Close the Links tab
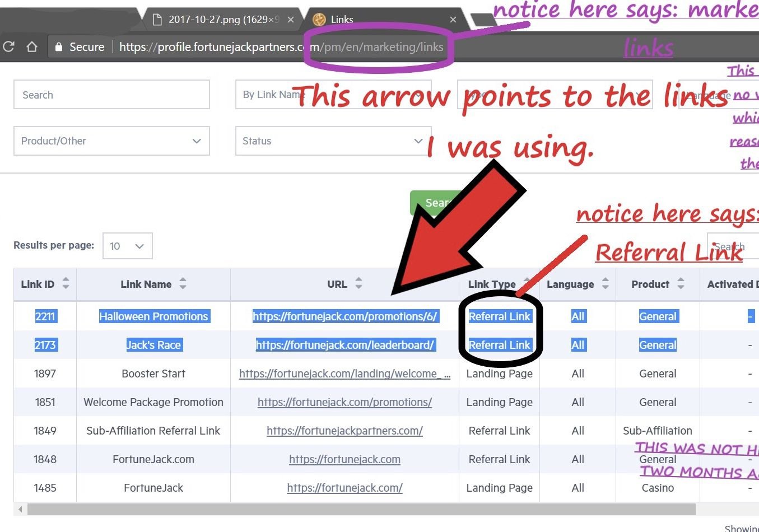The image size is (759, 532). tap(453, 20)
